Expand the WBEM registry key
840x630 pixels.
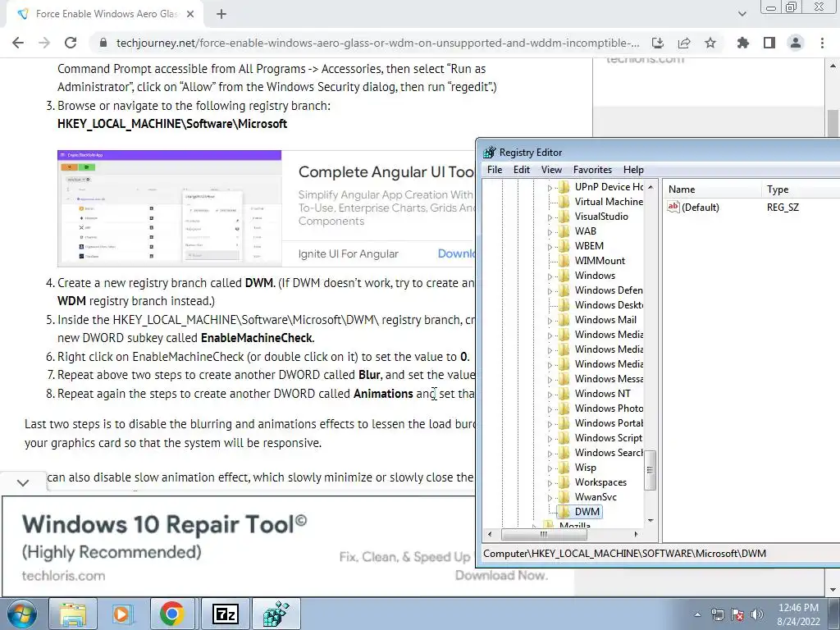550,247
